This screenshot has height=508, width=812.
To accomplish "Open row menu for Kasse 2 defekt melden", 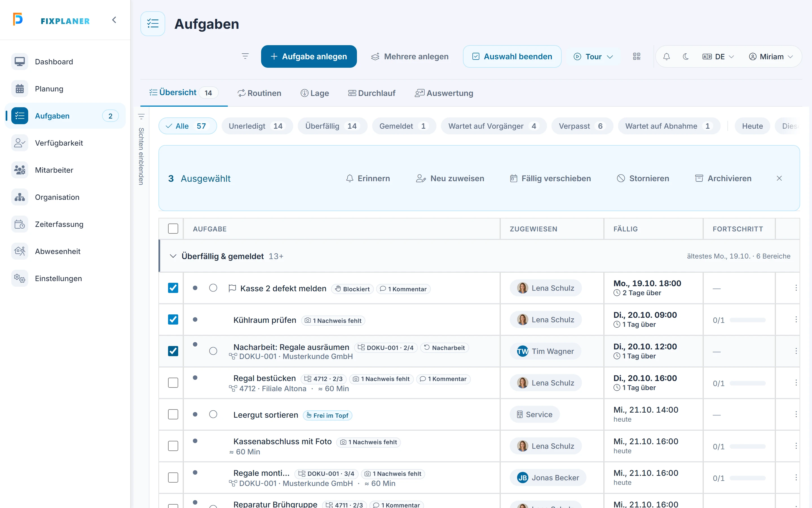I will click(x=796, y=288).
